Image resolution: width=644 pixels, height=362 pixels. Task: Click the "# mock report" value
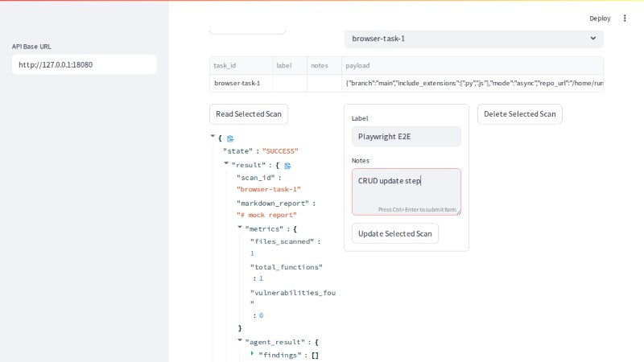pyautogui.click(x=266, y=215)
